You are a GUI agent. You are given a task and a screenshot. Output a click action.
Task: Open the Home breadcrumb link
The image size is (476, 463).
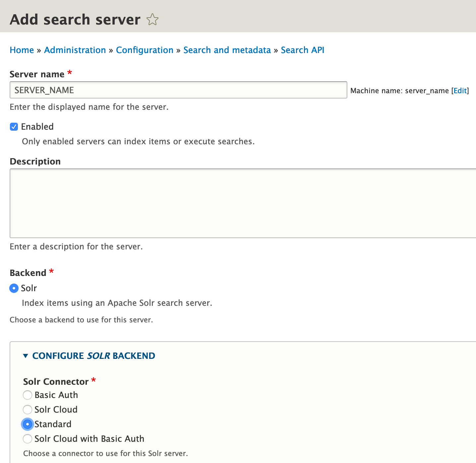coord(22,50)
